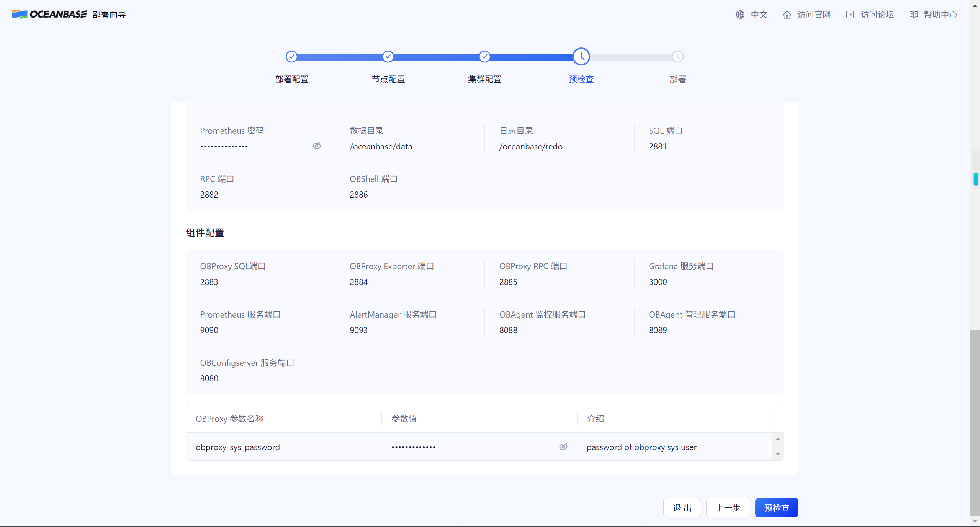This screenshot has height=527, width=980.
Task: Show the obproxy_sys_password value
Action: click(563, 447)
